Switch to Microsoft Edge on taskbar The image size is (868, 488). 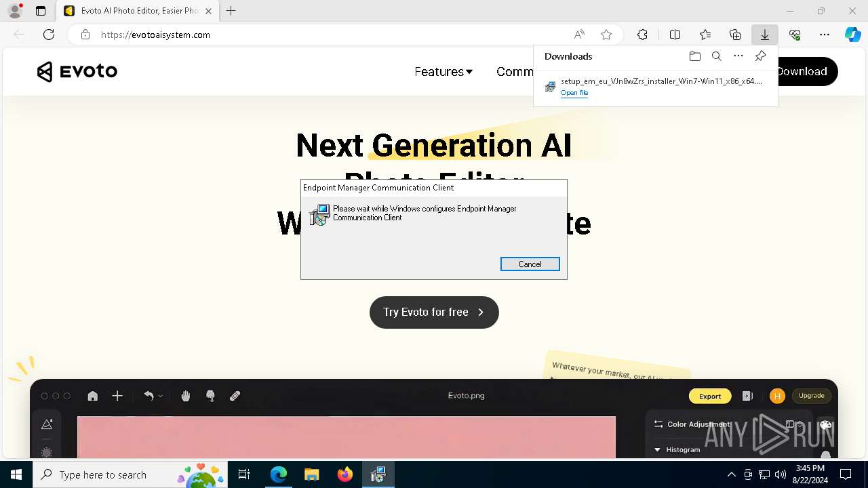pos(279,475)
